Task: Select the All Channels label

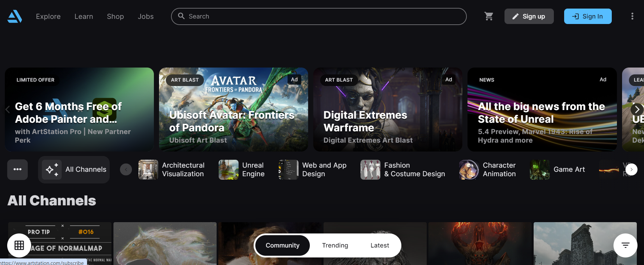Action: (86, 169)
